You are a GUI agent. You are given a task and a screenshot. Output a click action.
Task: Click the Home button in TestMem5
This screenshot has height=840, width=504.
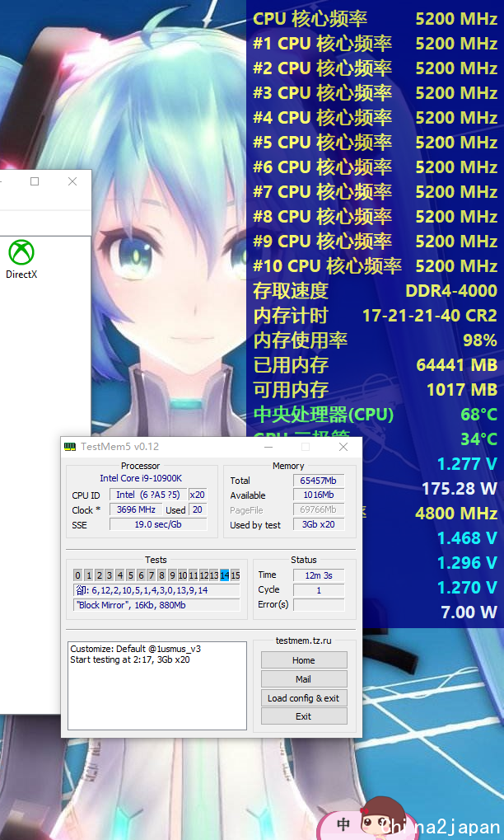304,660
